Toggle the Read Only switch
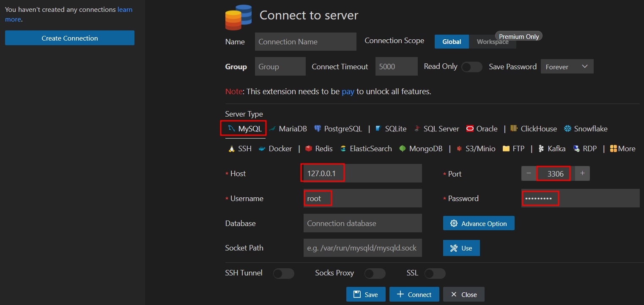The width and height of the screenshot is (644, 305). (471, 67)
